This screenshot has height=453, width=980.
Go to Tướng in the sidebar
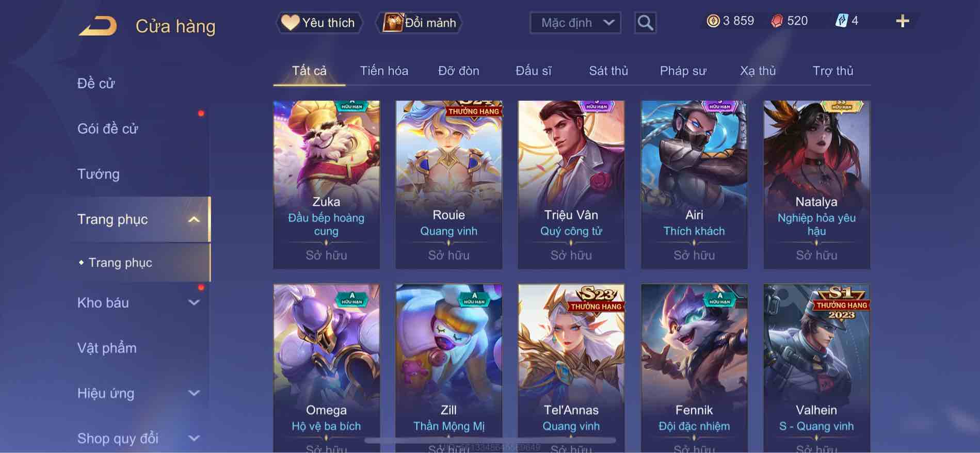tap(99, 174)
